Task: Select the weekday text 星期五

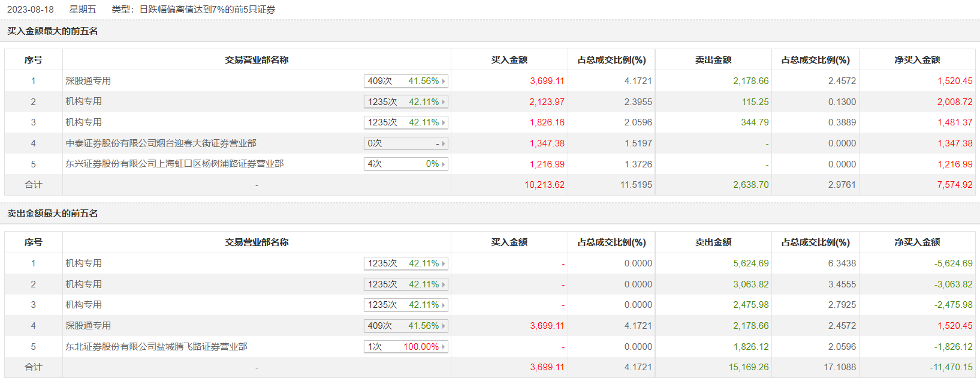Action: click(83, 10)
